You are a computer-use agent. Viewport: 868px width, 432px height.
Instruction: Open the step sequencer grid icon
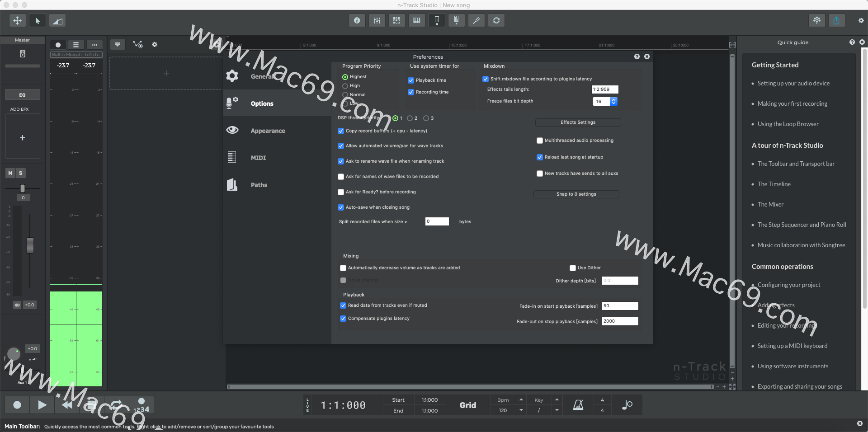point(396,20)
